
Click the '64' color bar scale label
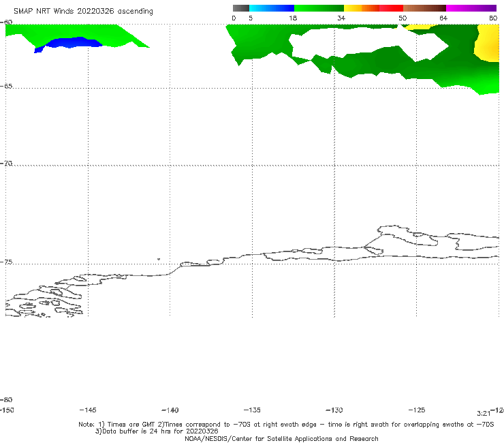(443, 18)
